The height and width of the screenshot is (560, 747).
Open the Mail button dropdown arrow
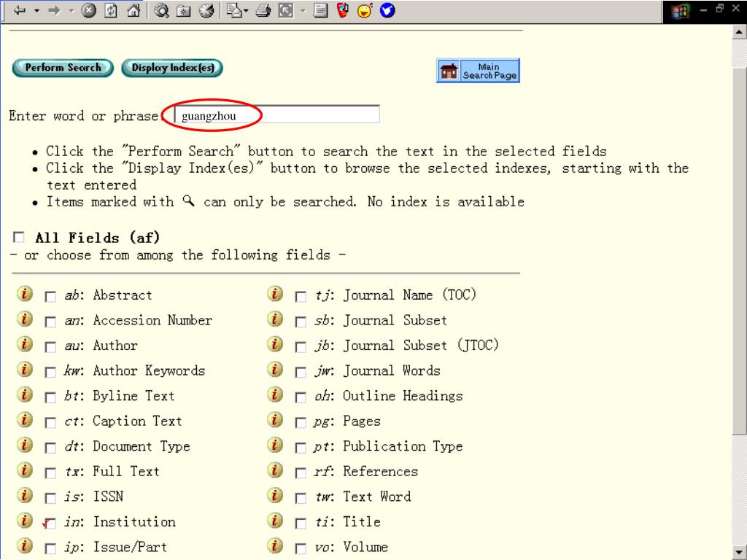tap(247, 10)
